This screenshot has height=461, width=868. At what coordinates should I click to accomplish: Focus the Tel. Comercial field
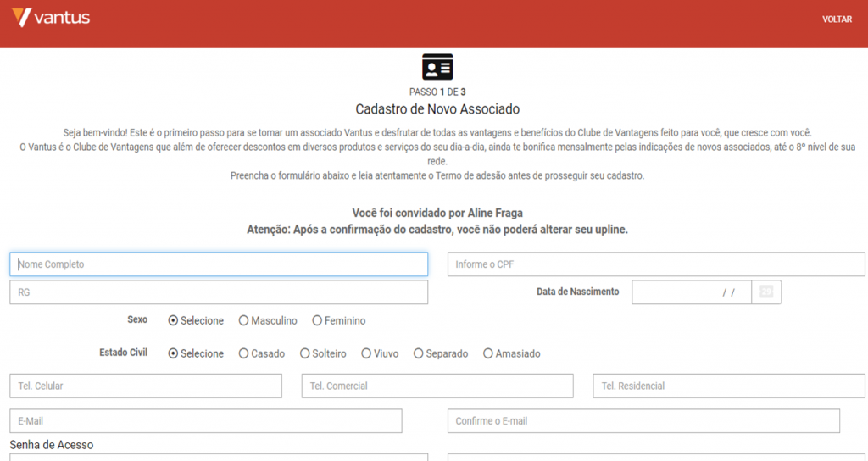(437, 386)
